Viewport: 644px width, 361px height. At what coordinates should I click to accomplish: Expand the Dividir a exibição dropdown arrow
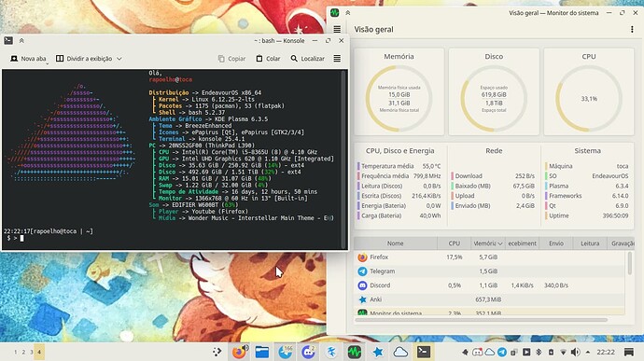tap(119, 59)
